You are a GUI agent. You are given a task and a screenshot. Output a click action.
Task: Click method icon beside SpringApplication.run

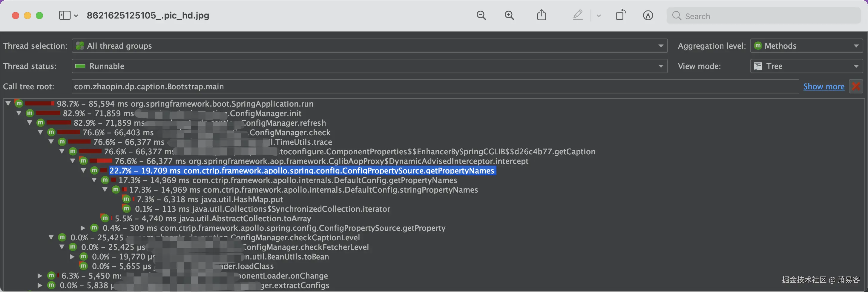point(19,103)
